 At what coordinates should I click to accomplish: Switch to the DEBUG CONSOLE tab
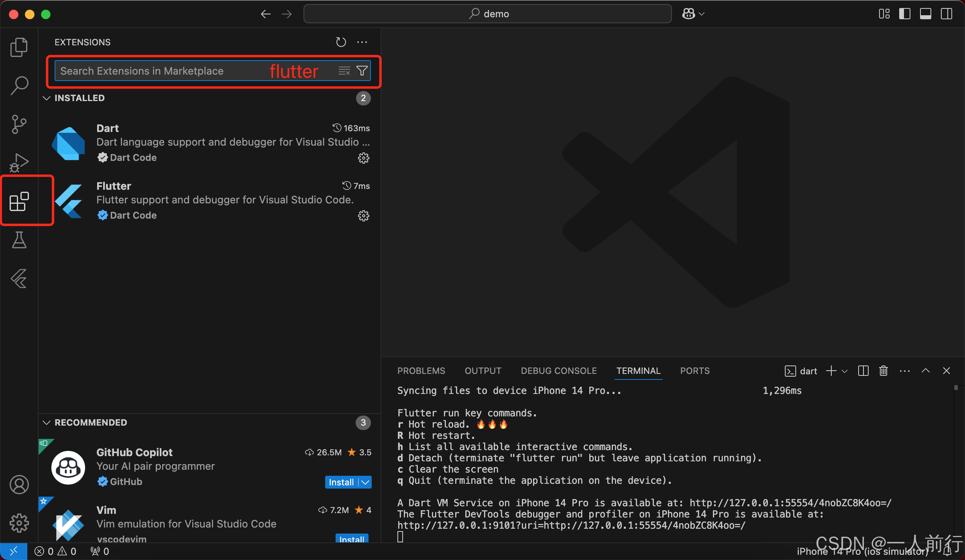pyautogui.click(x=559, y=371)
